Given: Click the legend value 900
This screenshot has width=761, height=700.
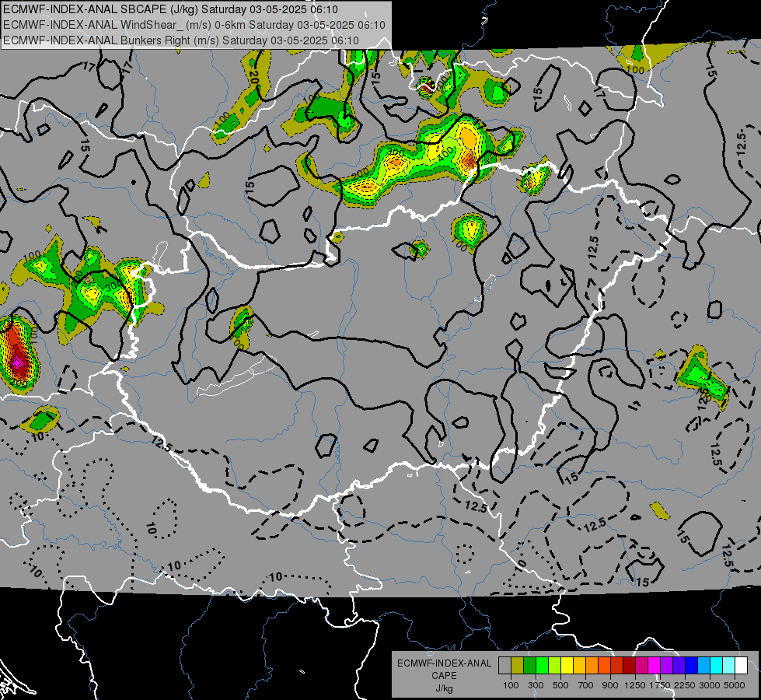Looking at the screenshot, I should [610, 685].
